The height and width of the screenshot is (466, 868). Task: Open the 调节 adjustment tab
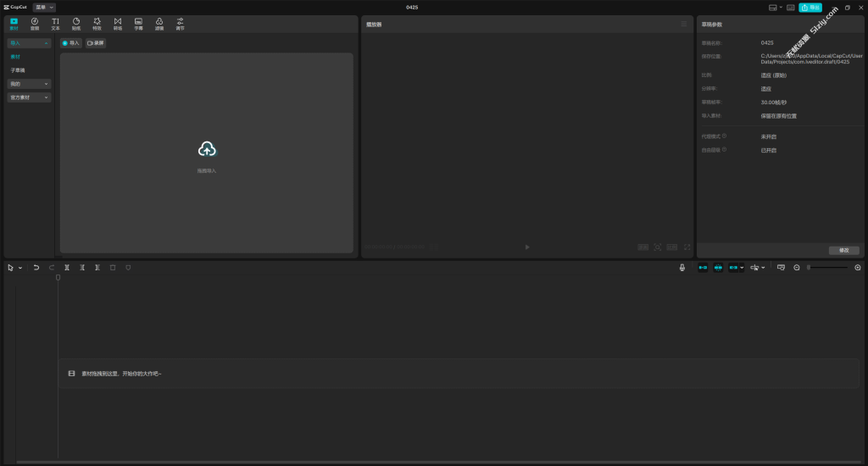180,24
